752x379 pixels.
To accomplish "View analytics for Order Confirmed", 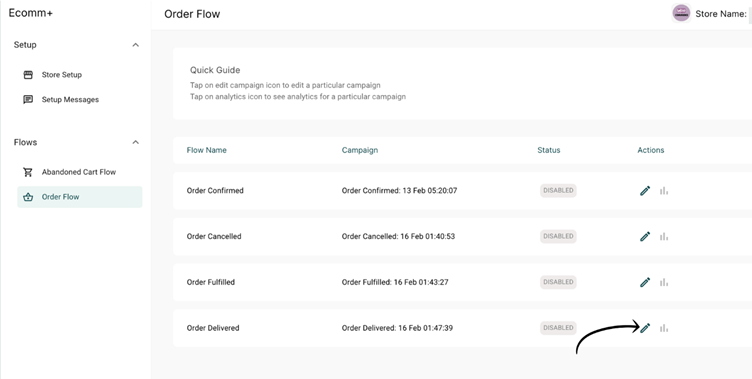I will tap(664, 191).
